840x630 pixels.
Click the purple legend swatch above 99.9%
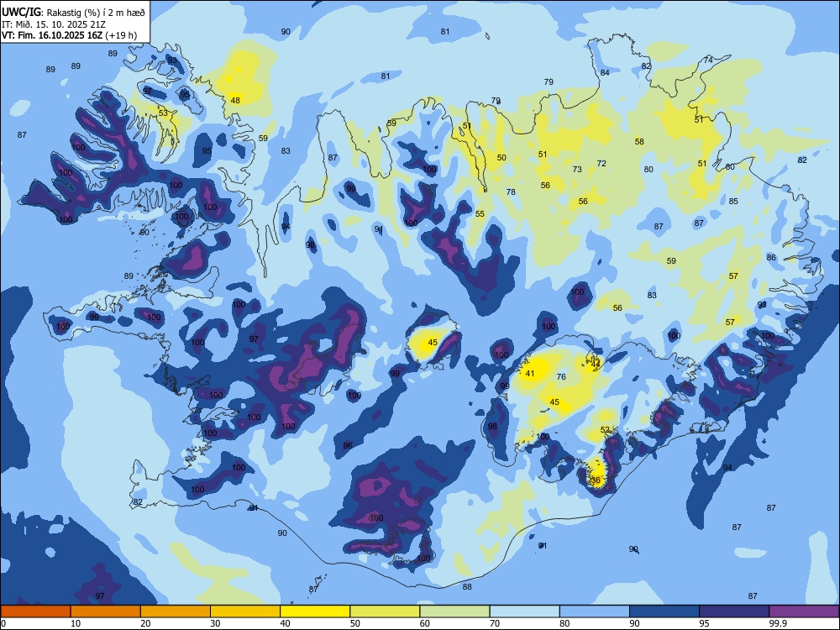[804, 612]
